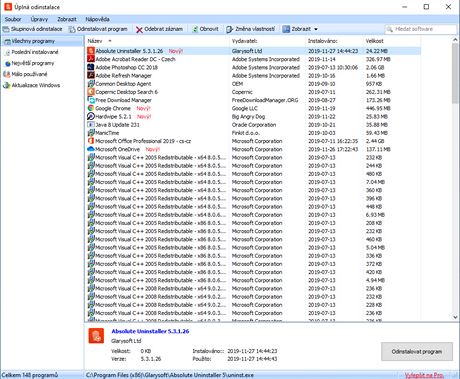Click the 5.04 MB size cell
Viewport: 460px width, 379px height.
click(375, 247)
